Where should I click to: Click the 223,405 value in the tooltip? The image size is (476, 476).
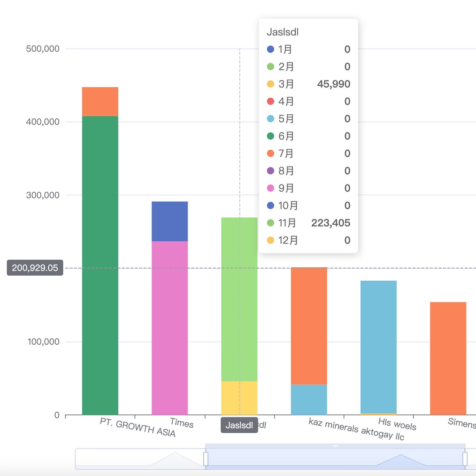(x=331, y=223)
